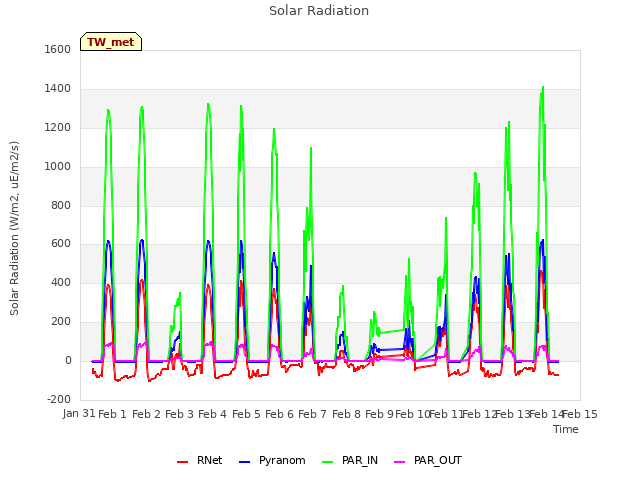Click the Feb 6 x-axis label
The width and height of the screenshot is (640, 480).
click(x=279, y=414)
